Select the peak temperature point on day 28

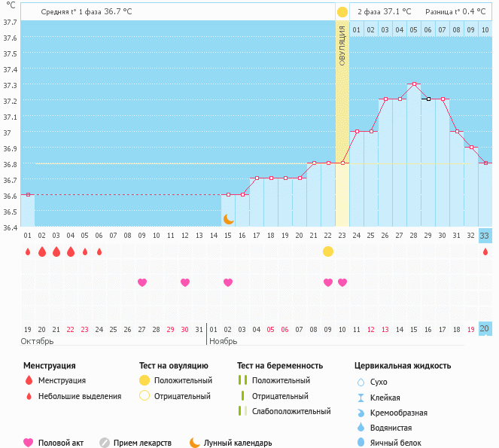coord(414,84)
